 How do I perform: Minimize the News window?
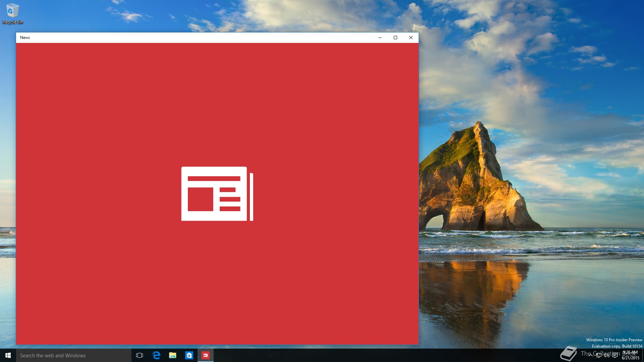point(380,38)
